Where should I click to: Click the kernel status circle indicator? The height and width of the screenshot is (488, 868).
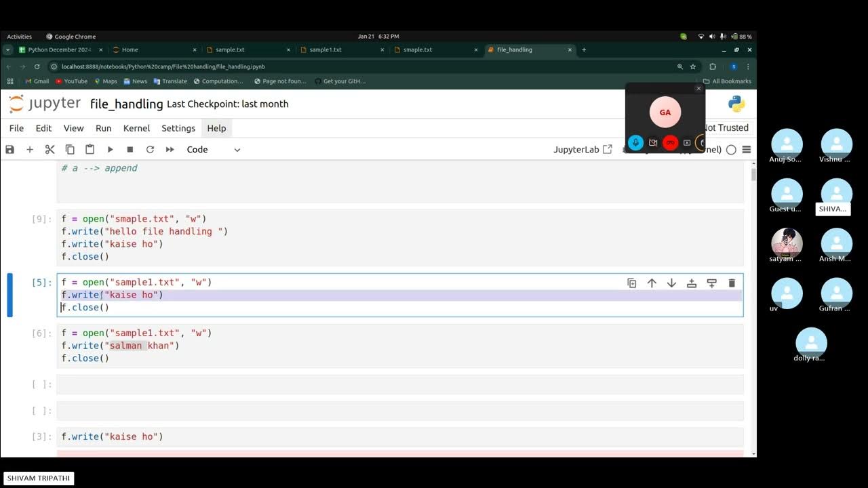pyautogui.click(x=731, y=150)
